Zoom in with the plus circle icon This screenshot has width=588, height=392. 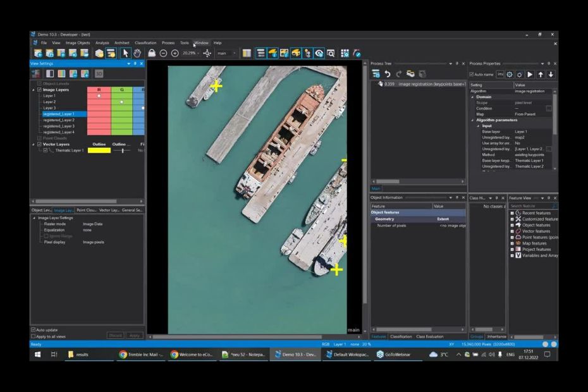[175, 53]
